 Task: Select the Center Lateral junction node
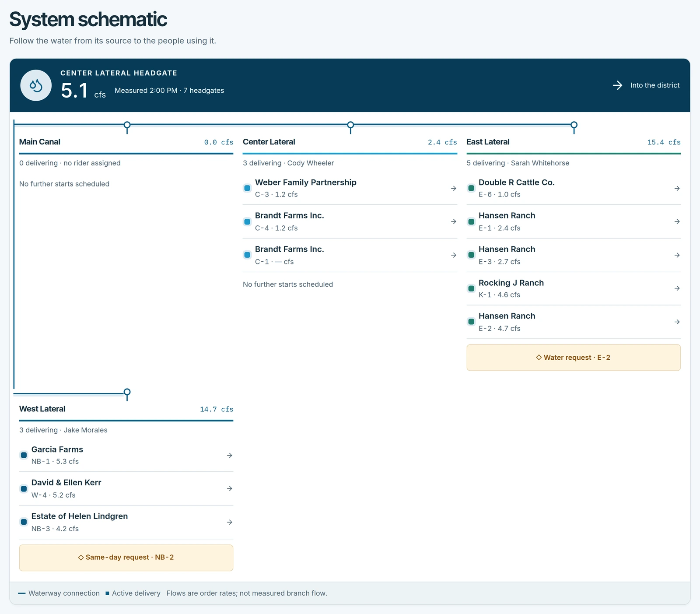pos(350,125)
